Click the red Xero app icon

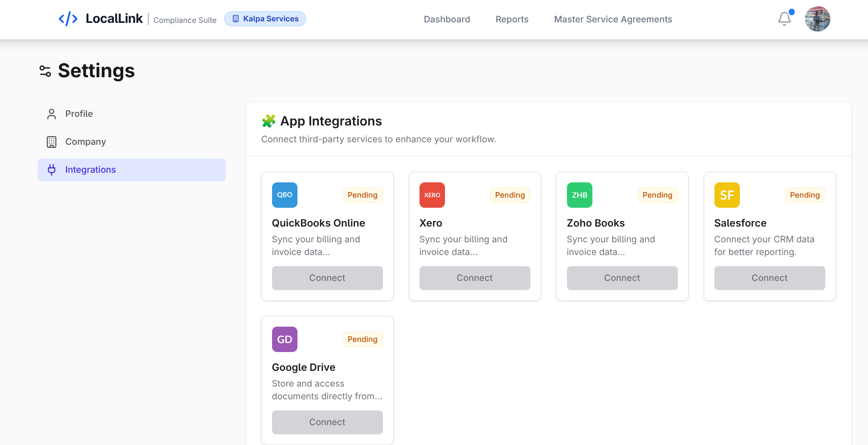[x=432, y=195]
